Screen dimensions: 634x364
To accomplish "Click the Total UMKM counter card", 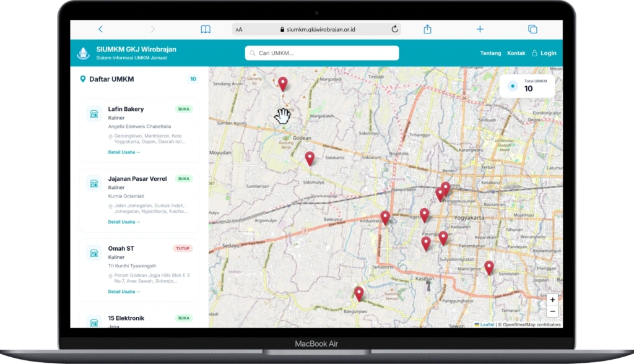I will 528,86.
